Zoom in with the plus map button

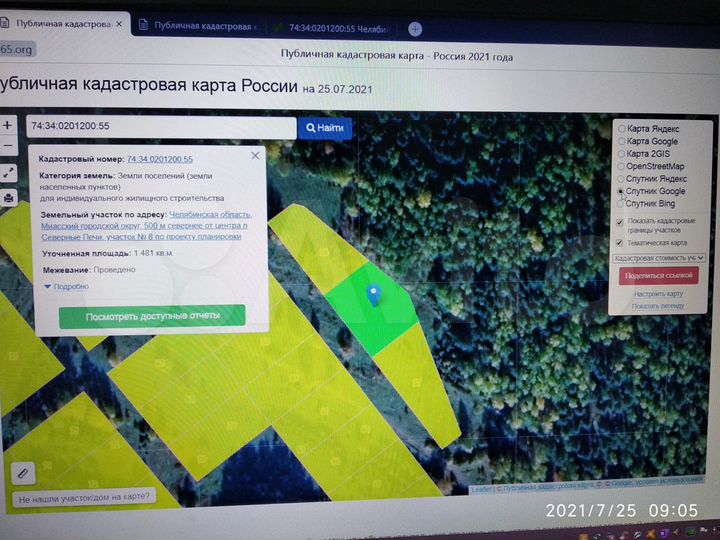[7, 125]
